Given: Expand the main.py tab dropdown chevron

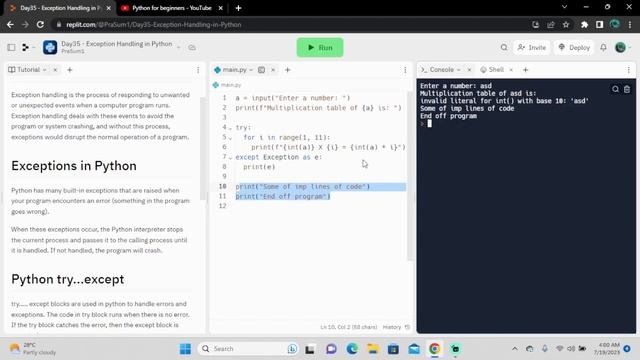Looking at the screenshot, I should (x=251, y=70).
